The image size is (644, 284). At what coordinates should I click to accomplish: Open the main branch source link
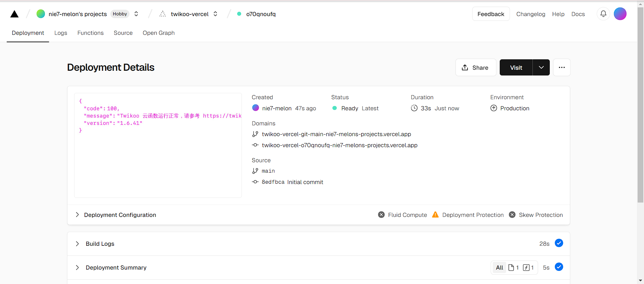pyautogui.click(x=268, y=171)
